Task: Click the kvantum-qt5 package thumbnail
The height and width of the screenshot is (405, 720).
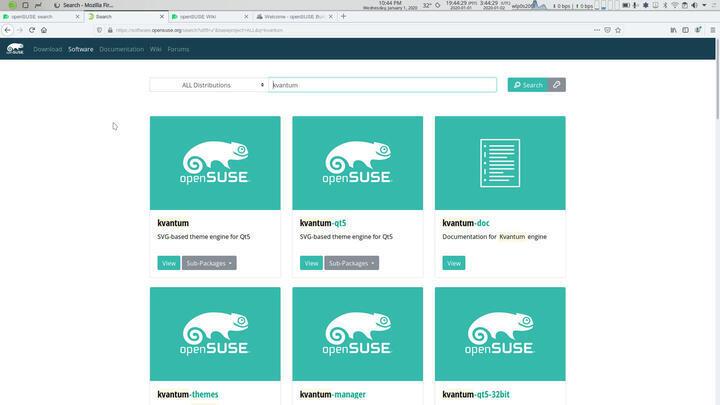Action: [358, 163]
